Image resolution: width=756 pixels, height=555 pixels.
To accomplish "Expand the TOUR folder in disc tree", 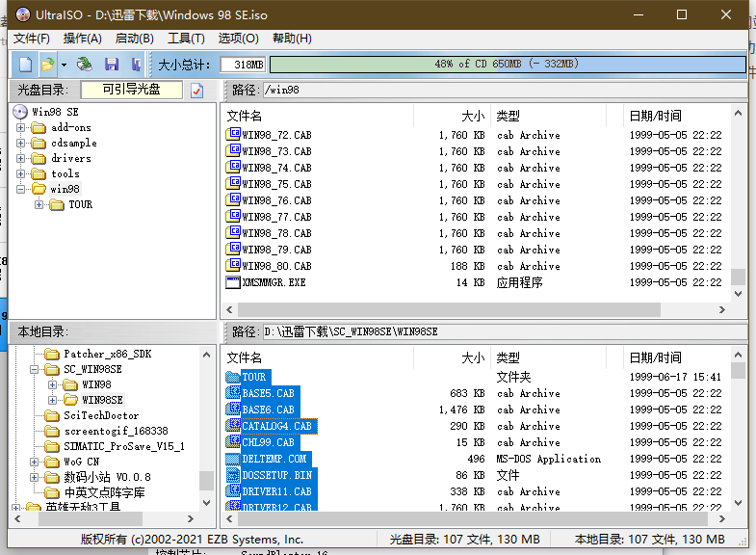I will click(39, 205).
